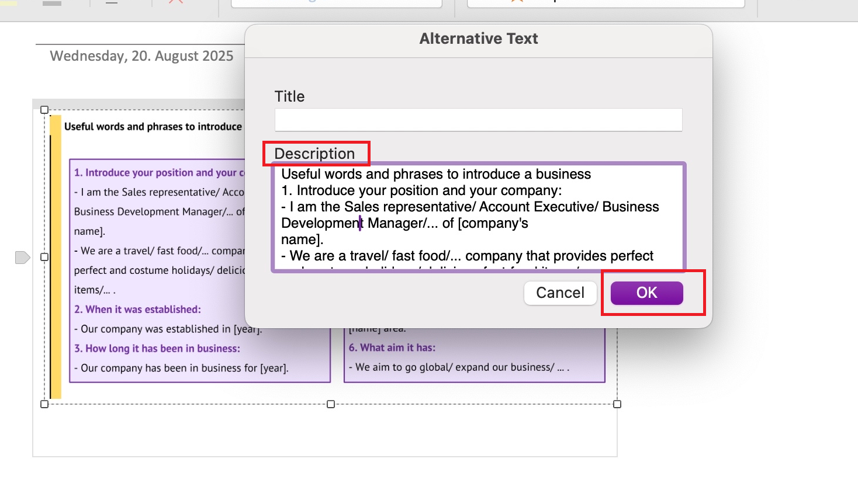
Task: Dismiss the dialog using Cancel
Action: (x=560, y=293)
